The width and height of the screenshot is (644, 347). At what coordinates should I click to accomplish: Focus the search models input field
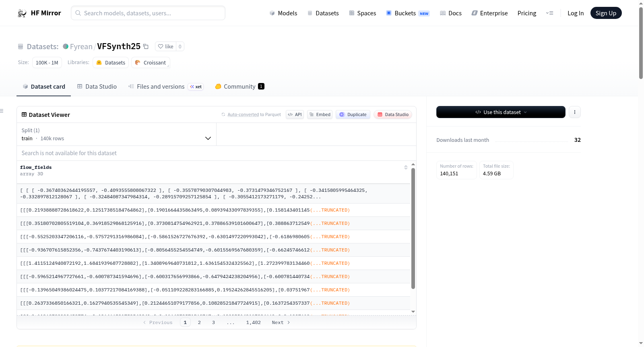148,13
